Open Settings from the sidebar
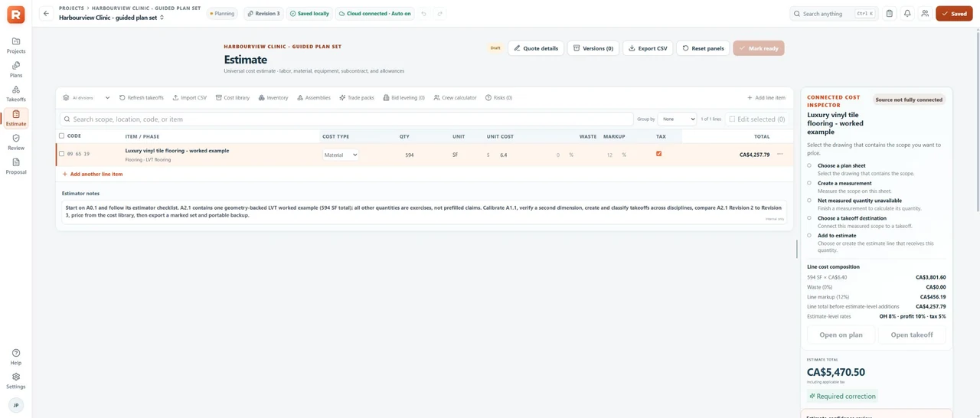This screenshot has height=418, width=980. point(16,380)
